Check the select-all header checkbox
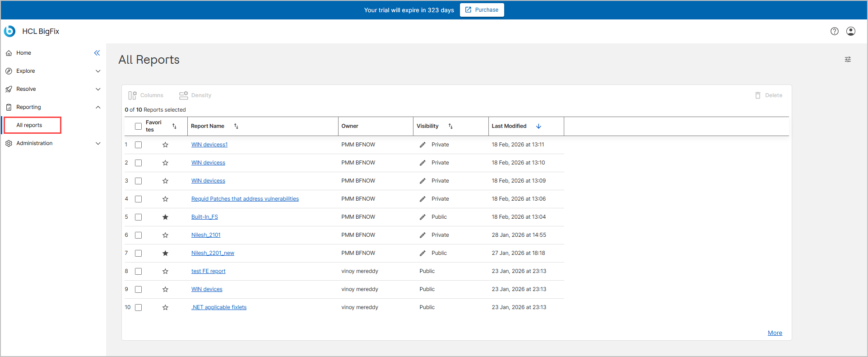Screen dimensions: 868x357 (139, 127)
